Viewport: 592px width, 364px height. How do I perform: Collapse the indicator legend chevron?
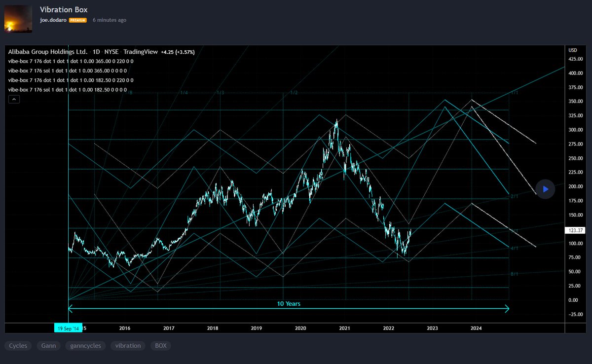click(14, 99)
